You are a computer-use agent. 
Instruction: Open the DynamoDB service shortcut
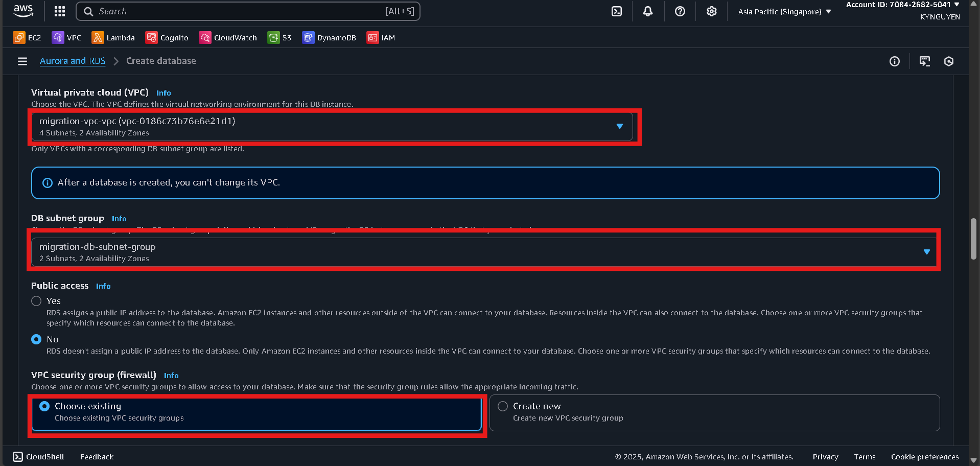pyautogui.click(x=329, y=38)
